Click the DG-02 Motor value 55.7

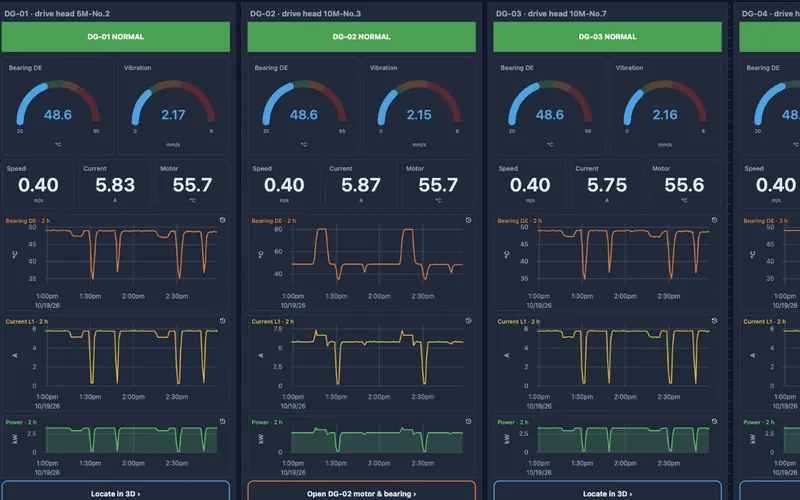pyautogui.click(x=438, y=185)
